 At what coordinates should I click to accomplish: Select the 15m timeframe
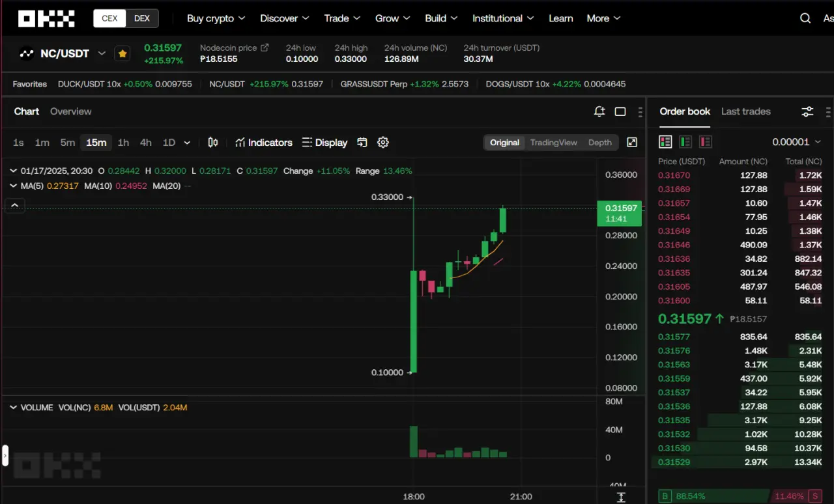click(96, 143)
